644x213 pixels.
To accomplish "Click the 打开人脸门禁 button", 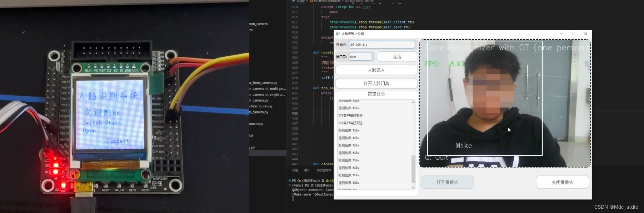I will click(x=376, y=83).
